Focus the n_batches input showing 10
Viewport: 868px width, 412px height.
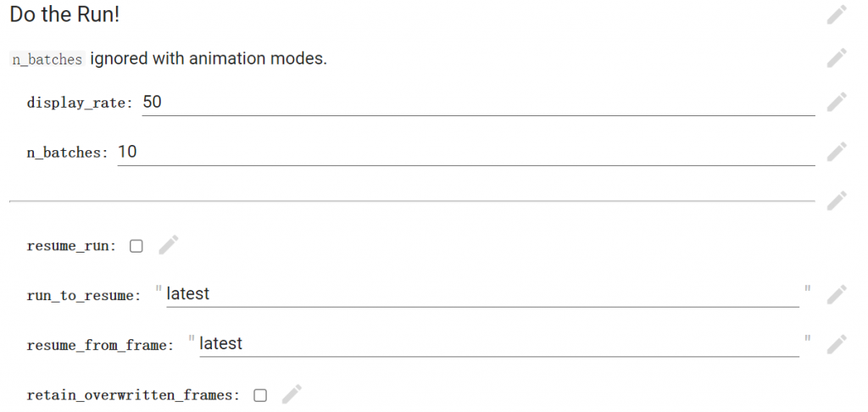click(x=466, y=153)
